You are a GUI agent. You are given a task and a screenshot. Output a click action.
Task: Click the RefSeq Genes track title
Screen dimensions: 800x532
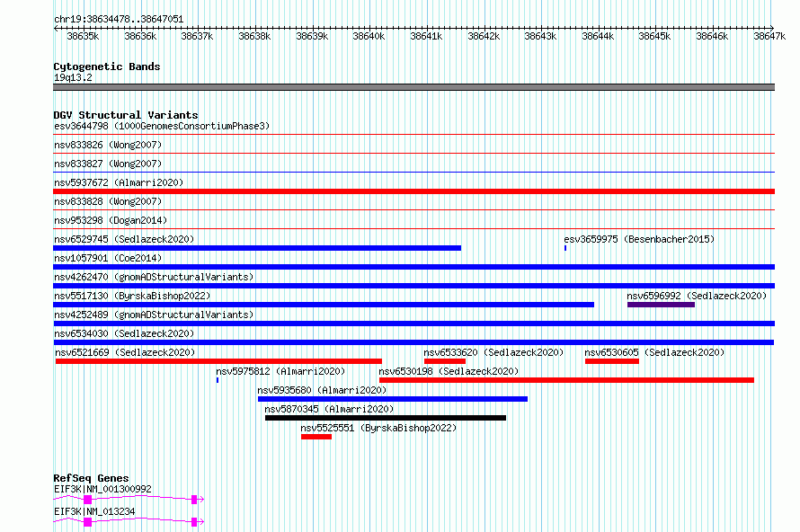tap(91, 478)
